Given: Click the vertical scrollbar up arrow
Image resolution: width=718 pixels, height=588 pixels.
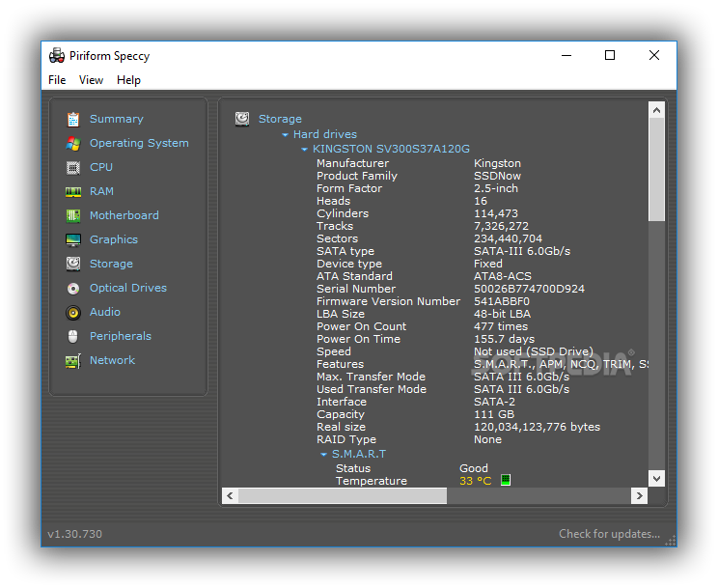Looking at the screenshot, I should pyautogui.click(x=656, y=110).
